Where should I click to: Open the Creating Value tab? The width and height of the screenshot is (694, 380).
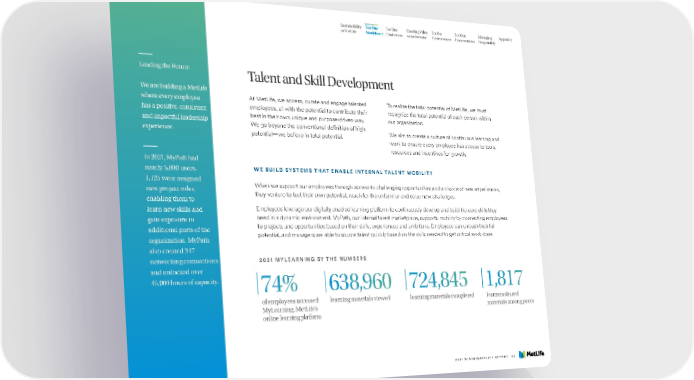[417, 35]
